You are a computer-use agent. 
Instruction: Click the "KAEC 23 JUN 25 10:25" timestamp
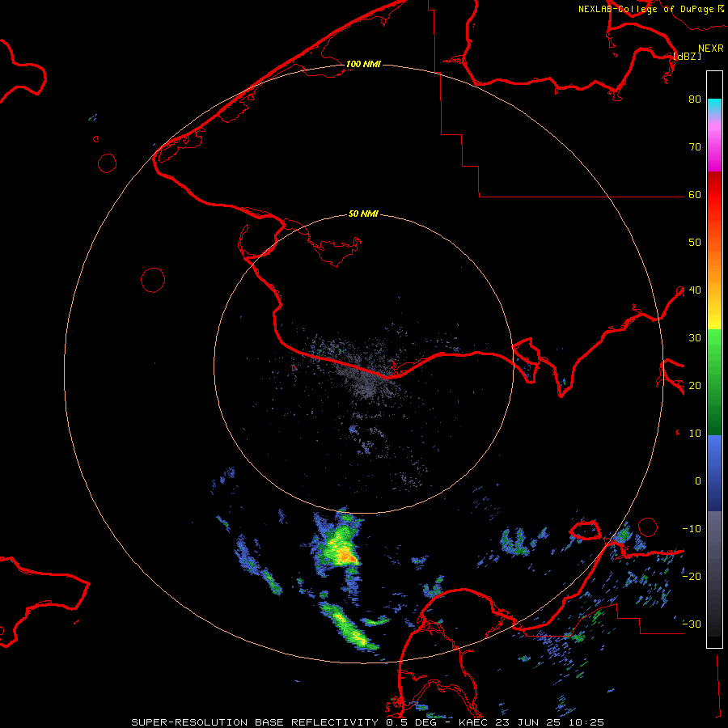[x=531, y=722]
